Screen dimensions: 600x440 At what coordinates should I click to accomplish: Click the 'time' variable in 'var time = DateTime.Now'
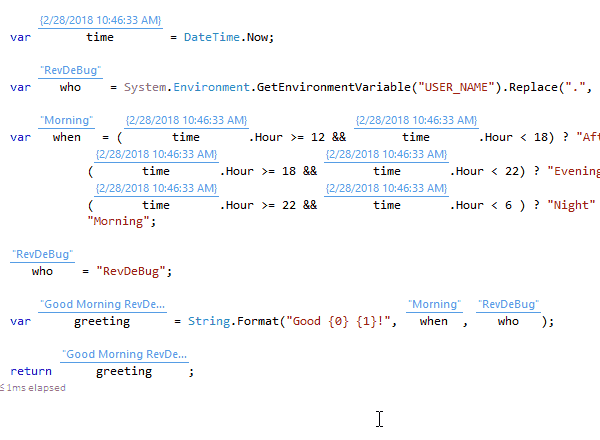coord(100,37)
